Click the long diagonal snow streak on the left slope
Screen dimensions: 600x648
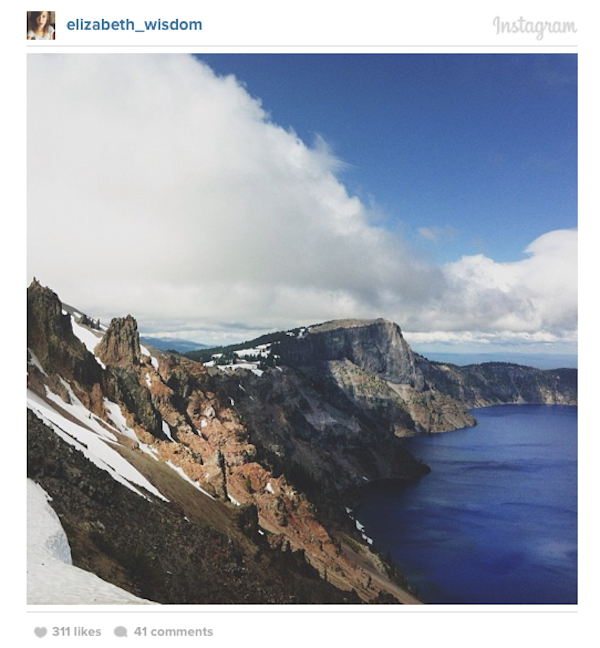(95, 446)
